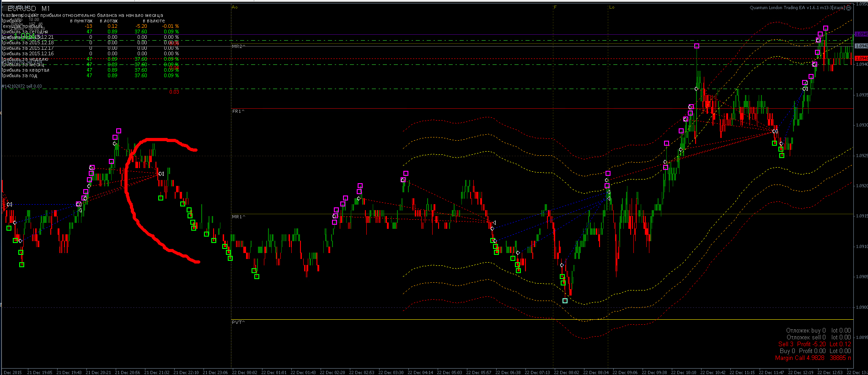Viewport: 868px width, 375px height.
Task: Click the '21 Dec 19:05' time axis label
Action: tap(40, 372)
